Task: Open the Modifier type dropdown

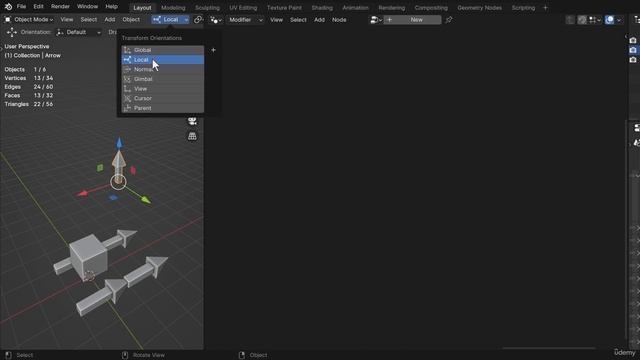Action: point(245,20)
